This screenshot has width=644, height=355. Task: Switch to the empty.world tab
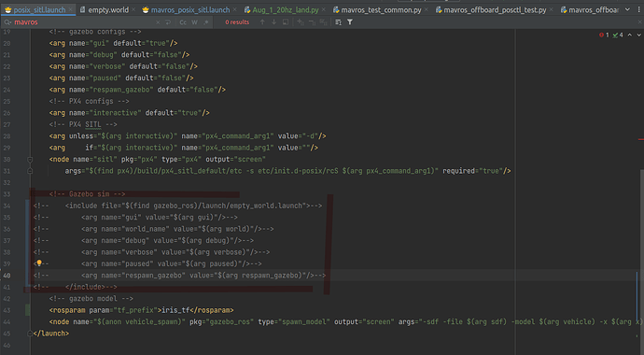tap(108, 10)
